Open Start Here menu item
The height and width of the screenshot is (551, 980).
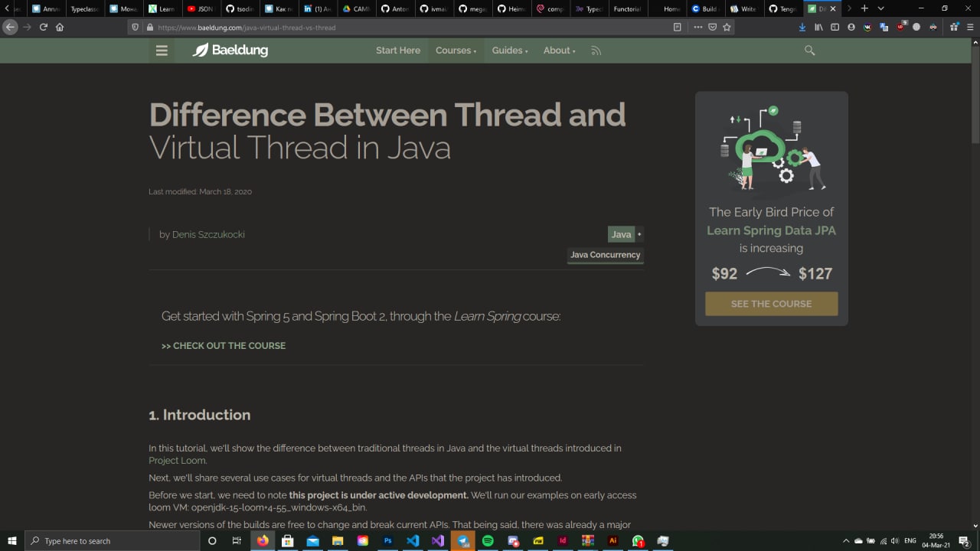click(x=398, y=51)
